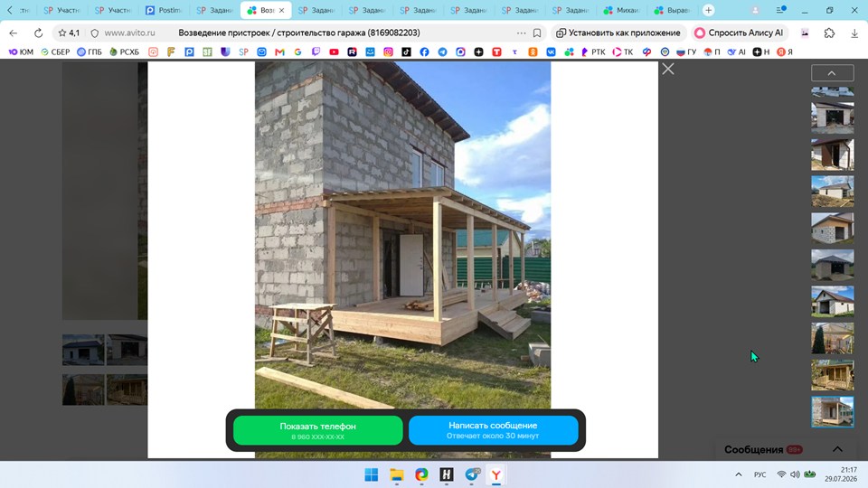Open the Сообщения panel label
The image size is (868, 488).
click(753, 449)
